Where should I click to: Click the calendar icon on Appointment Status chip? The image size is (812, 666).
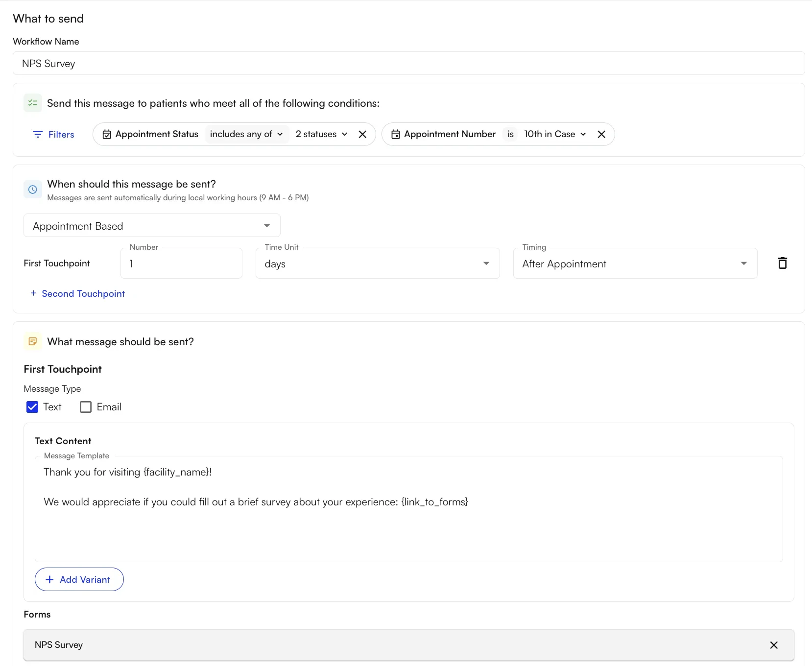tap(106, 134)
